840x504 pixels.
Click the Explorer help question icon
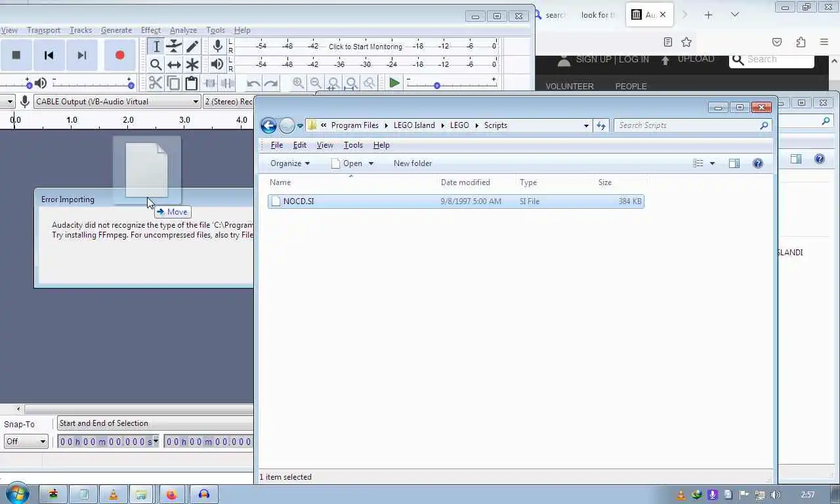click(x=758, y=163)
